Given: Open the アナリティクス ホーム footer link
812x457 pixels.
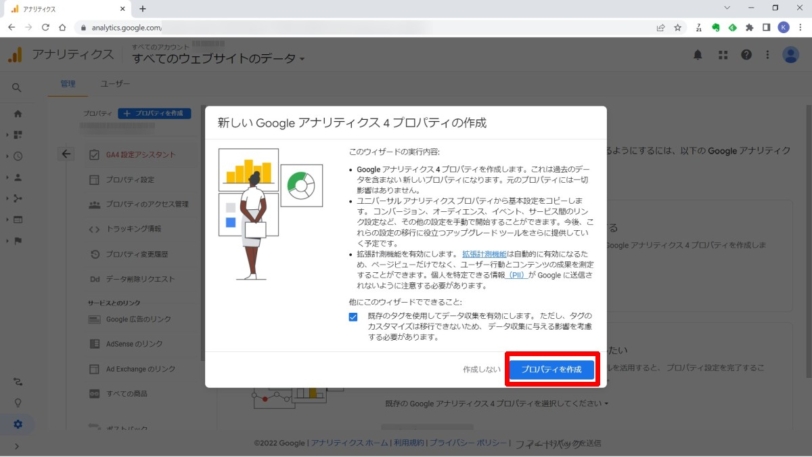Looking at the screenshot, I should (x=349, y=443).
